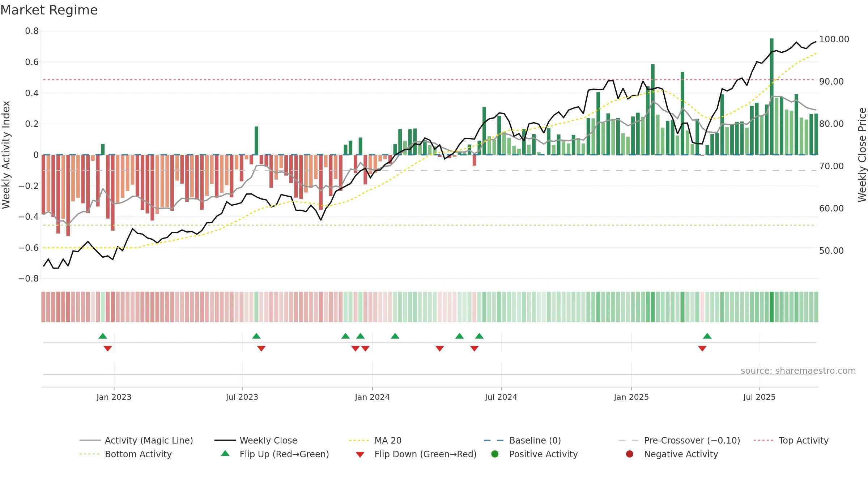Click the Weekly Activity Index axis title

pos(6,155)
